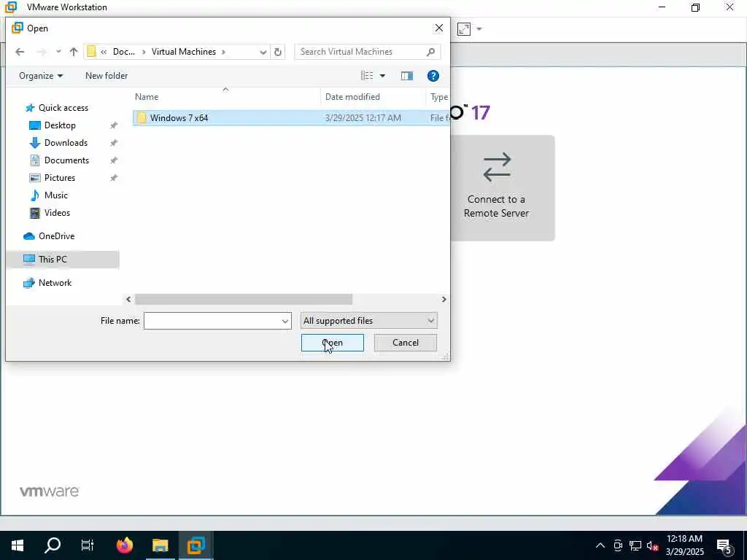Open recent locations dropdown arrow
This screenshot has width=747, height=560.
(58, 52)
